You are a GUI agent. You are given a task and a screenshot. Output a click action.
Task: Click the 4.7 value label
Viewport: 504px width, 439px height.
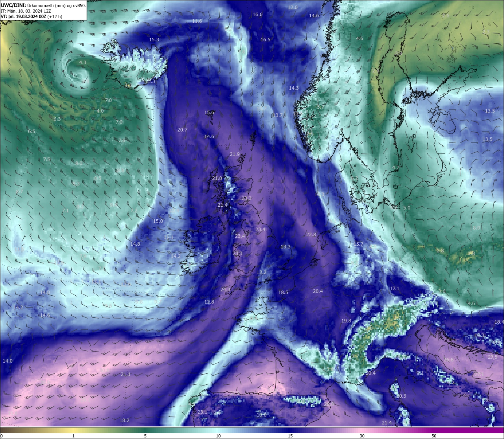click(396, 168)
